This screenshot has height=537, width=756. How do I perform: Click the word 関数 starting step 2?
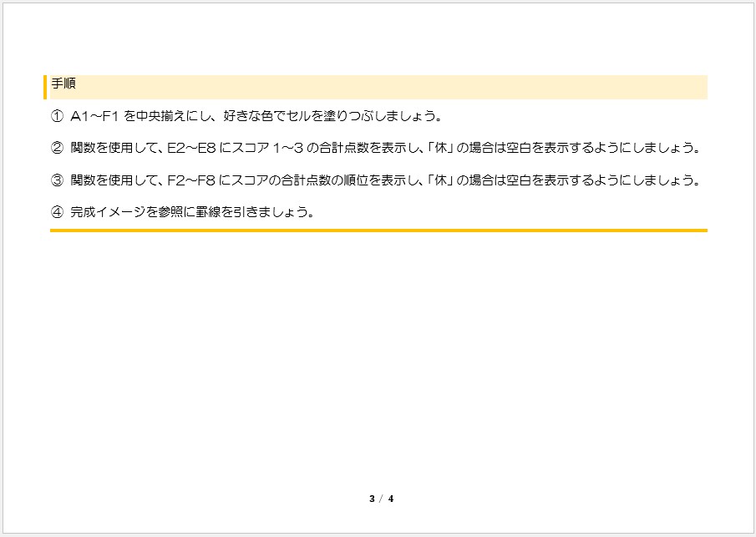[84, 148]
